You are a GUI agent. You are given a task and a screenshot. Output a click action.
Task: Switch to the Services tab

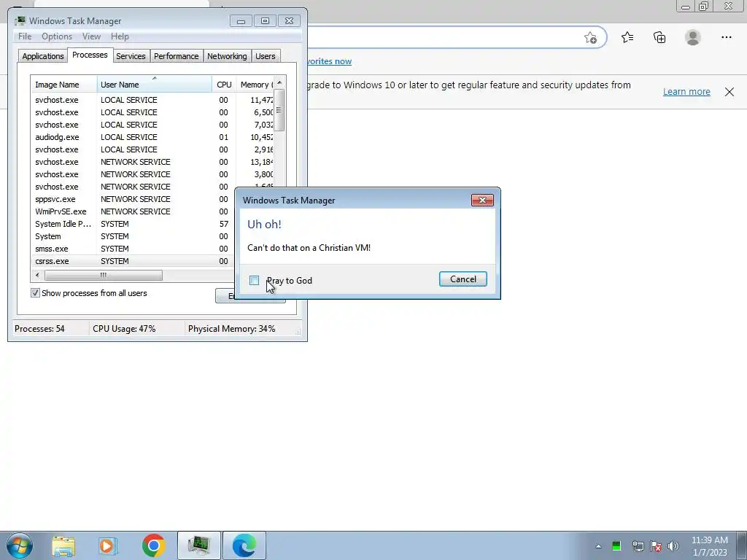click(131, 56)
